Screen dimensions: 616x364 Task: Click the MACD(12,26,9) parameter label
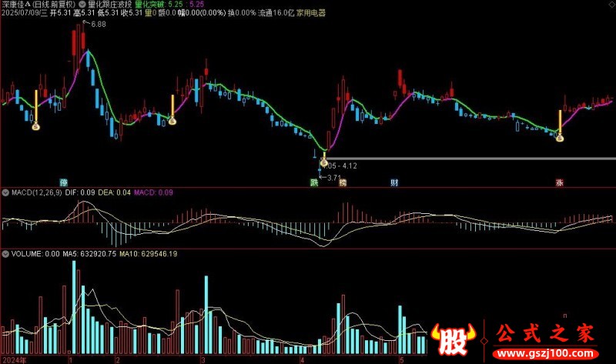click(36, 192)
